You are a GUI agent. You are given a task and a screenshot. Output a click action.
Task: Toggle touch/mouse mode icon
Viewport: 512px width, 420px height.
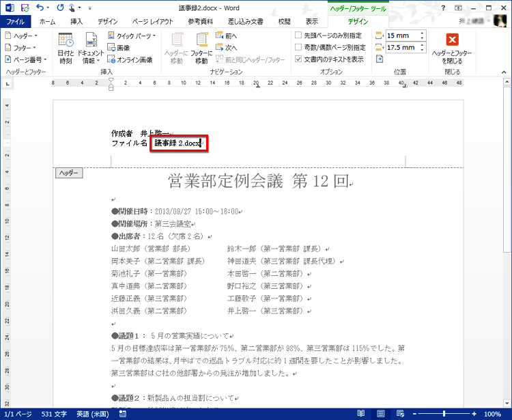click(72, 8)
